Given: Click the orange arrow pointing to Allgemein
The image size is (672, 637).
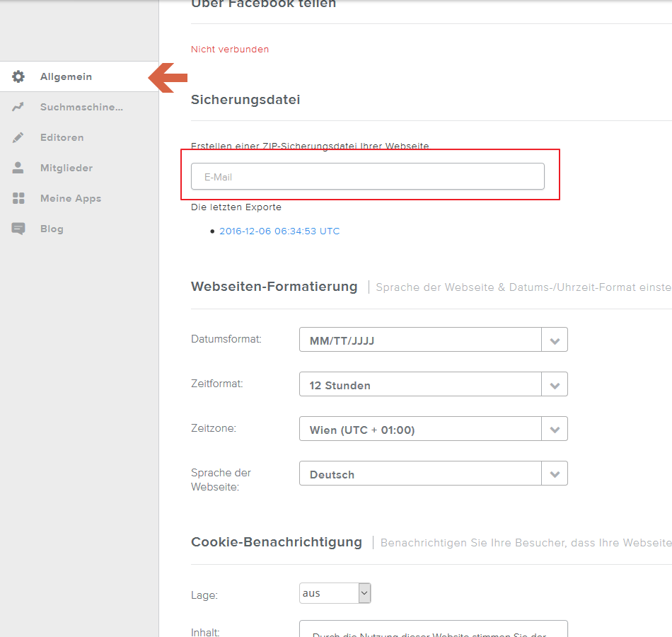Looking at the screenshot, I should coord(168,77).
